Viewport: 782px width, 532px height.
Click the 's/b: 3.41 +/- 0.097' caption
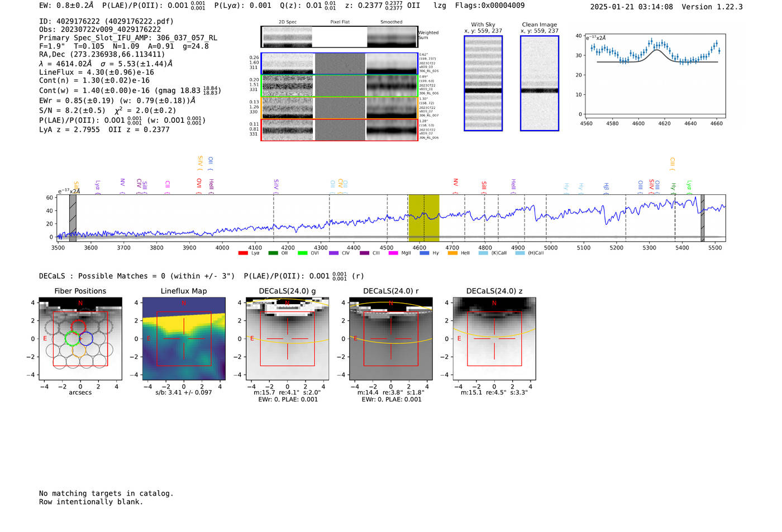coord(184,392)
